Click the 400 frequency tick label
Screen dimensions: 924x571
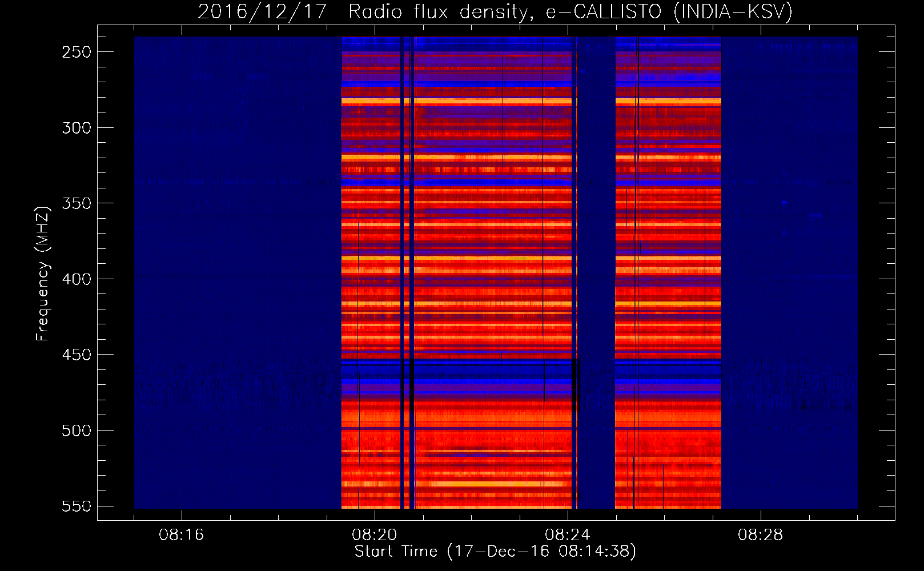pyautogui.click(x=77, y=279)
